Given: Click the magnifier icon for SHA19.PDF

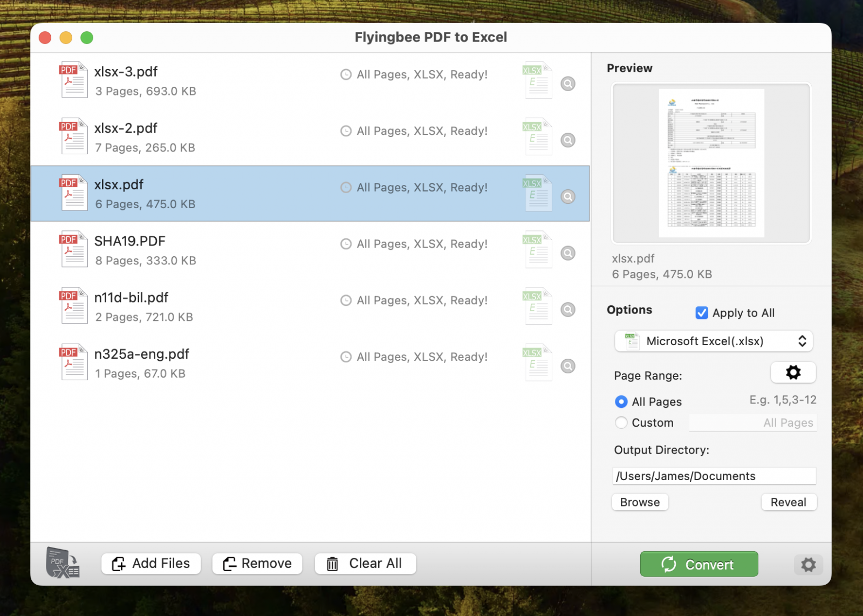Looking at the screenshot, I should coord(568,253).
